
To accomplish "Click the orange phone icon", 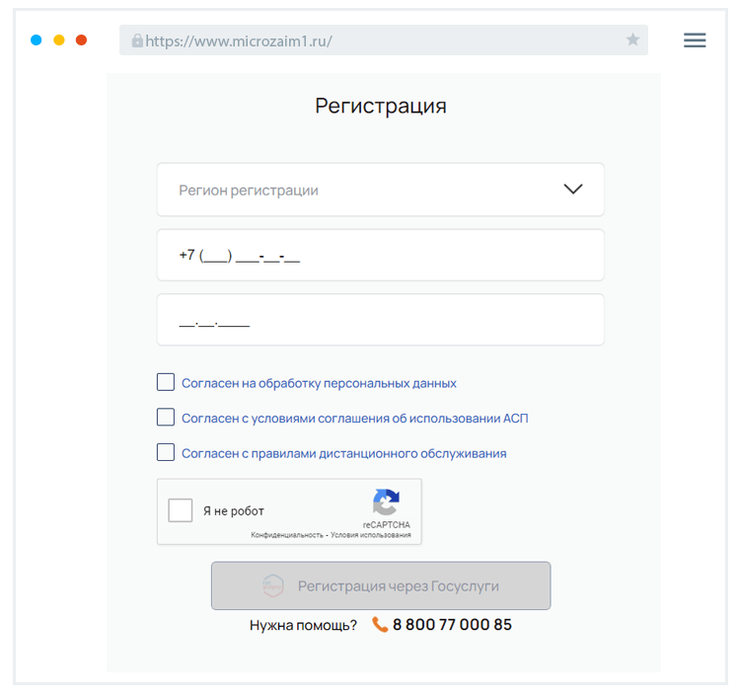I will (x=380, y=624).
